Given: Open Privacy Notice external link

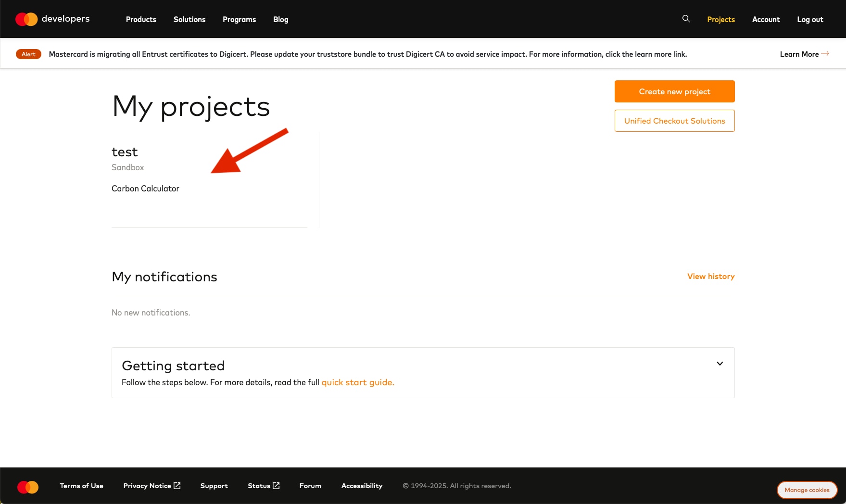Looking at the screenshot, I should [x=152, y=486].
